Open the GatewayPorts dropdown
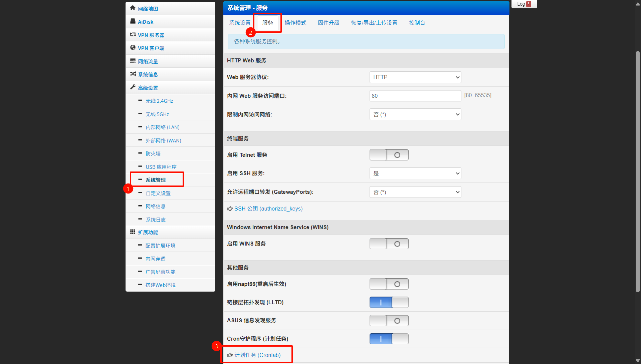The image size is (641, 364). (x=415, y=192)
